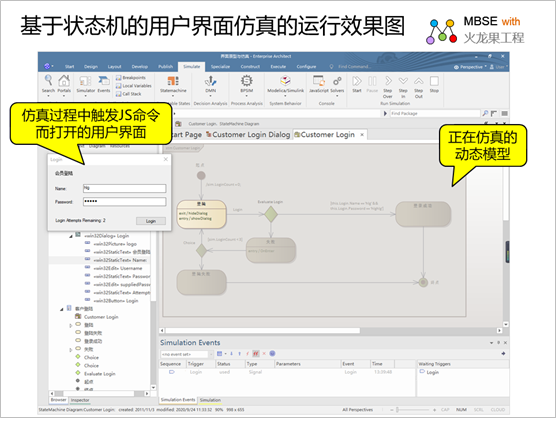Viewport: 557px width, 421px height.
Task: Open the event set dropdown
Action: [x=211, y=354]
